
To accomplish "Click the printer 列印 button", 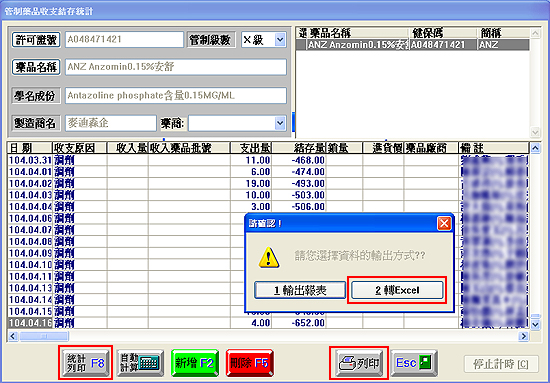I will pos(359,363).
